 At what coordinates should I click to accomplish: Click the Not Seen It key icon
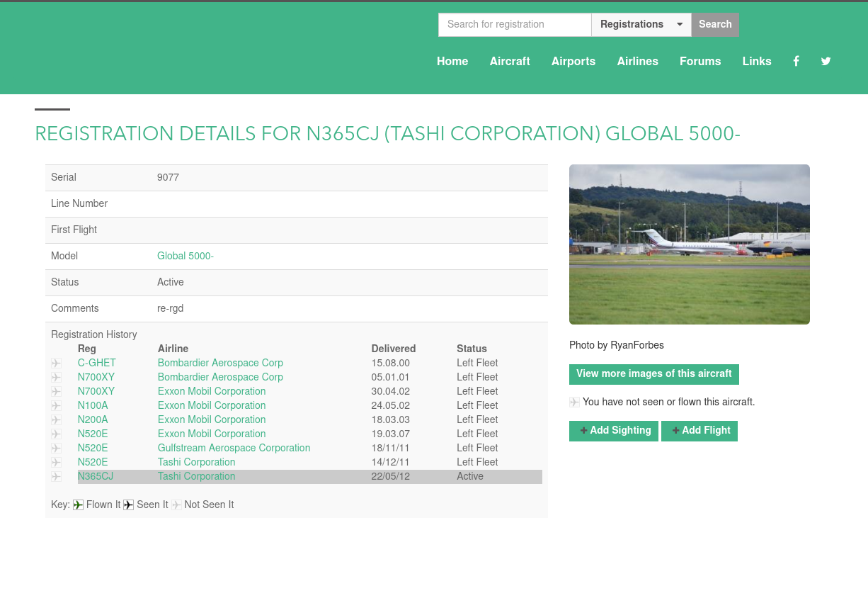(x=176, y=505)
